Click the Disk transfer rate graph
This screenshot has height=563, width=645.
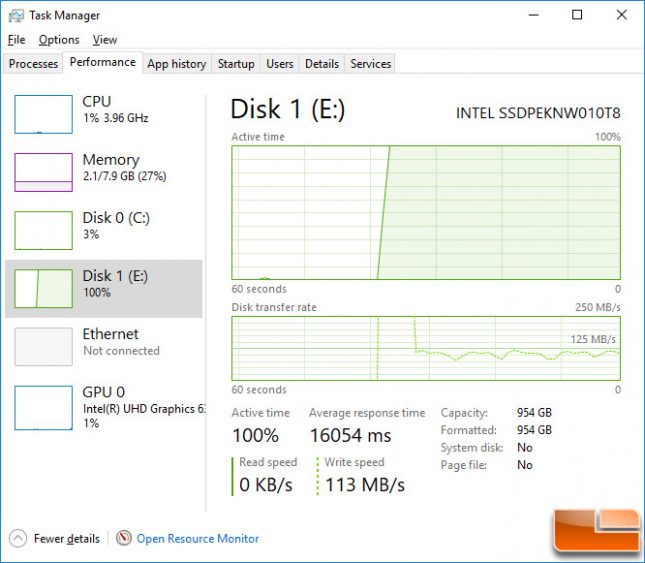(426, 348)
